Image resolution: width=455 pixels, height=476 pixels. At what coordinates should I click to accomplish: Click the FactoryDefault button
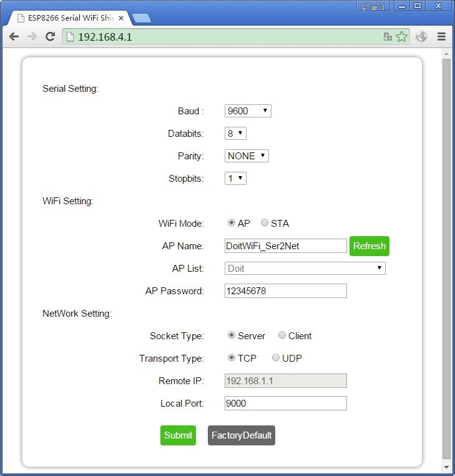pos(241,435)
